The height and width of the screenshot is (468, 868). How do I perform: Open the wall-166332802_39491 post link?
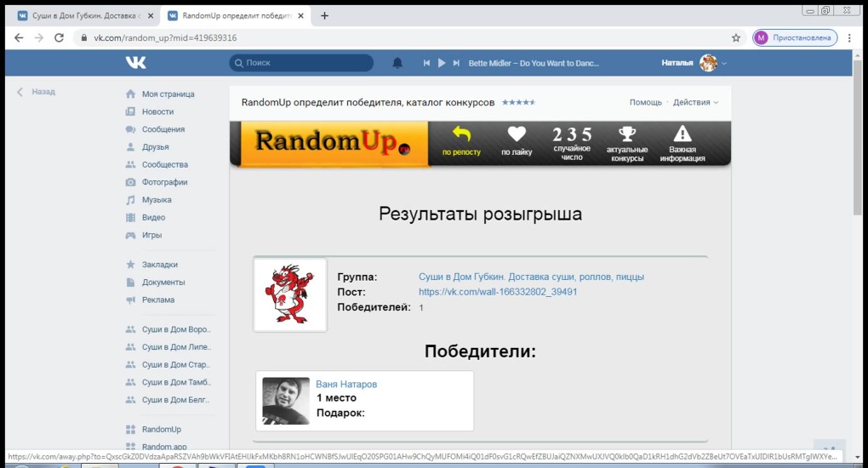click(498, 292)
